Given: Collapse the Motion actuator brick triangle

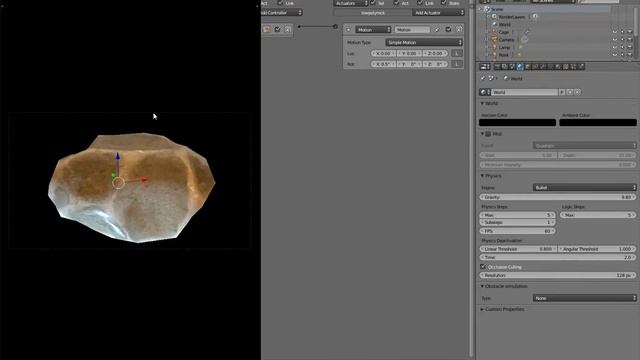Looking at the screenshot, I should click(348, 29).
